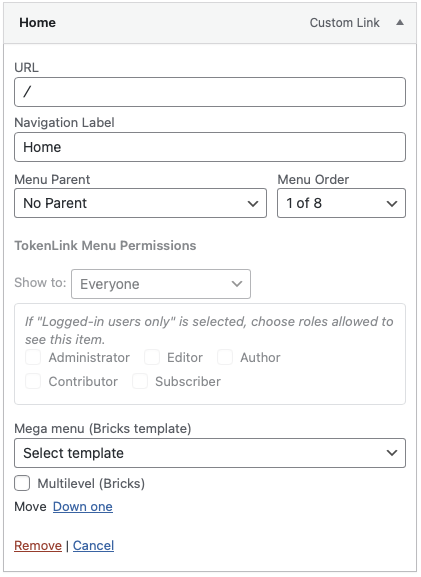Check the Contributor role checkbox
Viewport: 421px width, 577px height.
click(33, 381)
